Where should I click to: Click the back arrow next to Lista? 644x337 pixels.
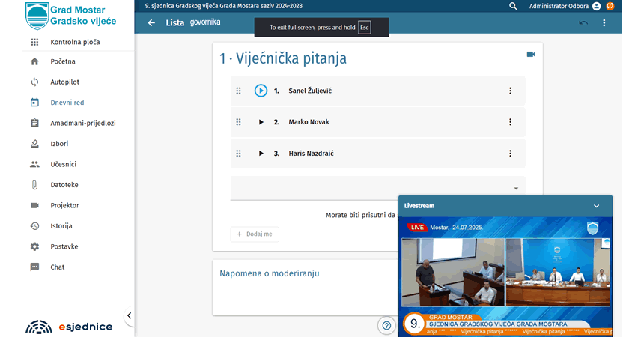(x=151, y=22)
